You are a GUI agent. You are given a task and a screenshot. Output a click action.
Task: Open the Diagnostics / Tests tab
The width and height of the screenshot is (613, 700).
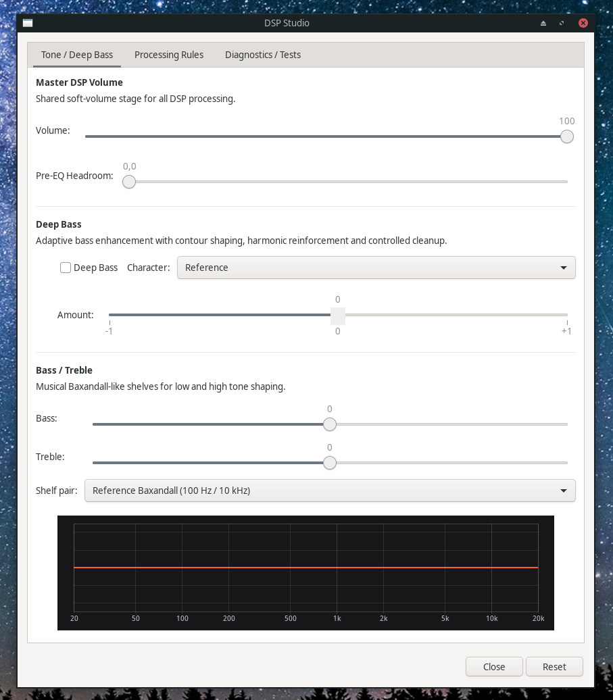(x=263, y=55)
